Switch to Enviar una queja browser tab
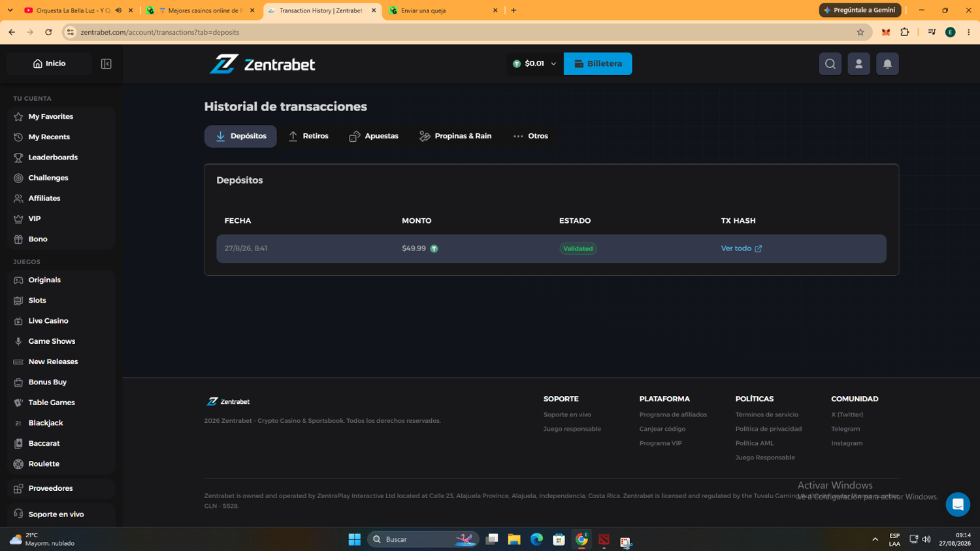980x551 pixels. pyautogui.click(x=444, y=10)
